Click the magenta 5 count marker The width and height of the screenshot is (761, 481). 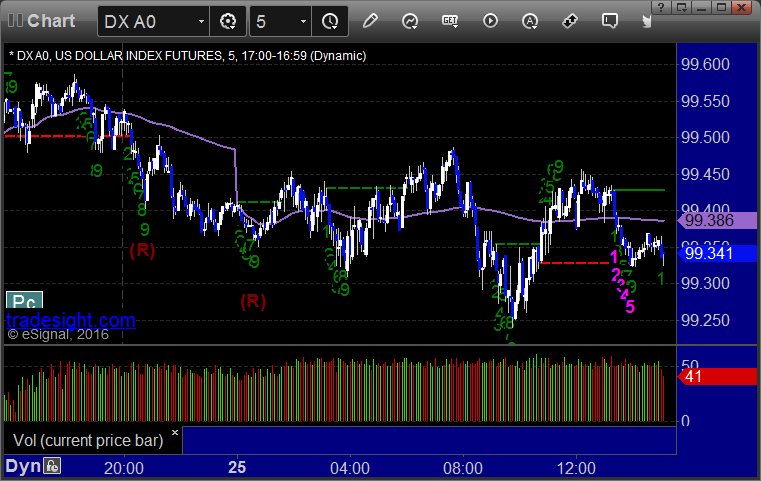click(630, 307)
